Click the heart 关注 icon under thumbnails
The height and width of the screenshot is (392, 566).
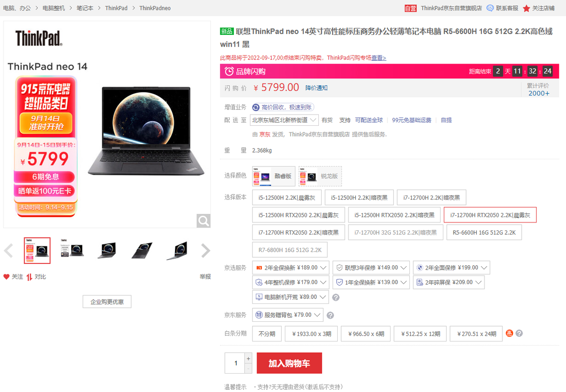click(x=7, y=277)
